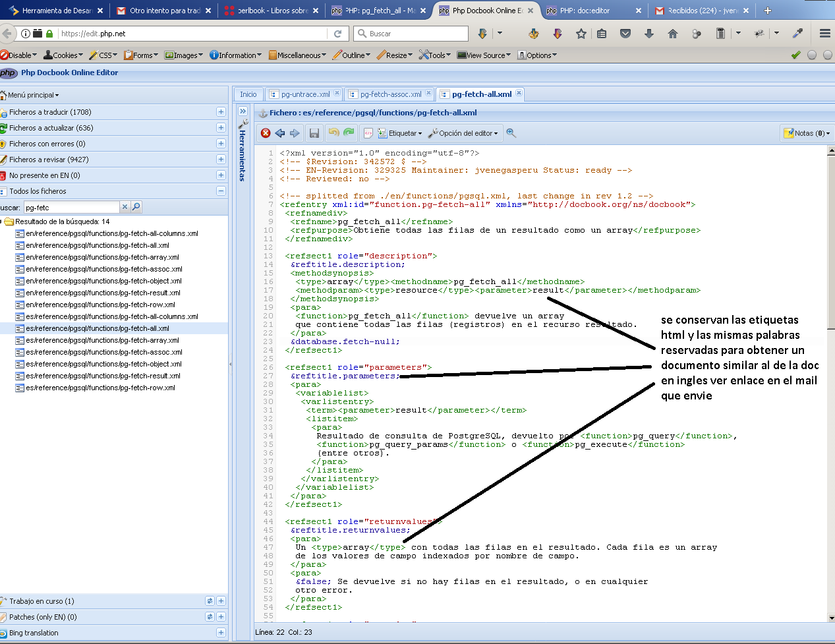Open the Etiquetar dropdown menu
The height and width of the screenshot is (644, 835).
point(401,133)
